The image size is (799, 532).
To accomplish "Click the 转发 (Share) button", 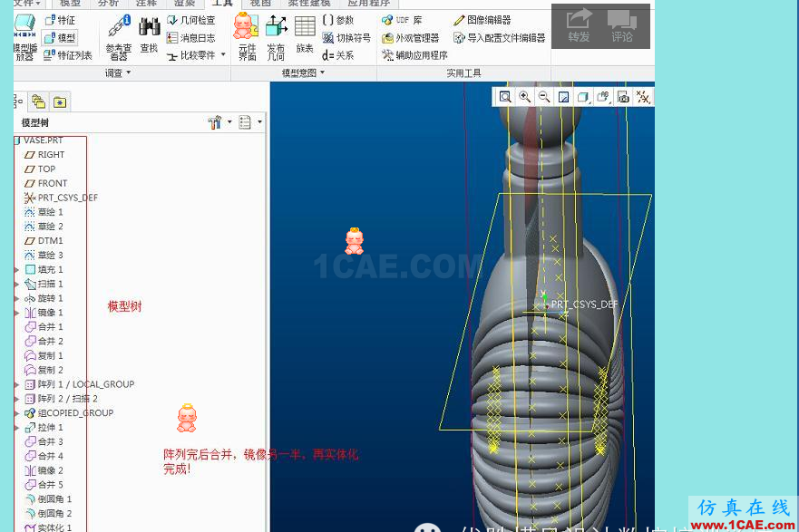I will (579, 26).
